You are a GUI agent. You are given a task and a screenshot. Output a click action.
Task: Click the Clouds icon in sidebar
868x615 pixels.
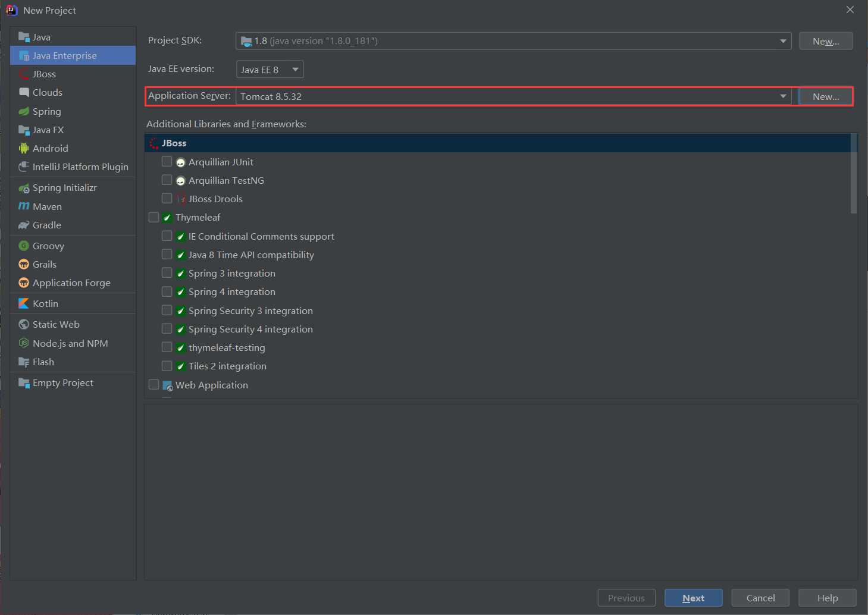[x=24, y=92]
